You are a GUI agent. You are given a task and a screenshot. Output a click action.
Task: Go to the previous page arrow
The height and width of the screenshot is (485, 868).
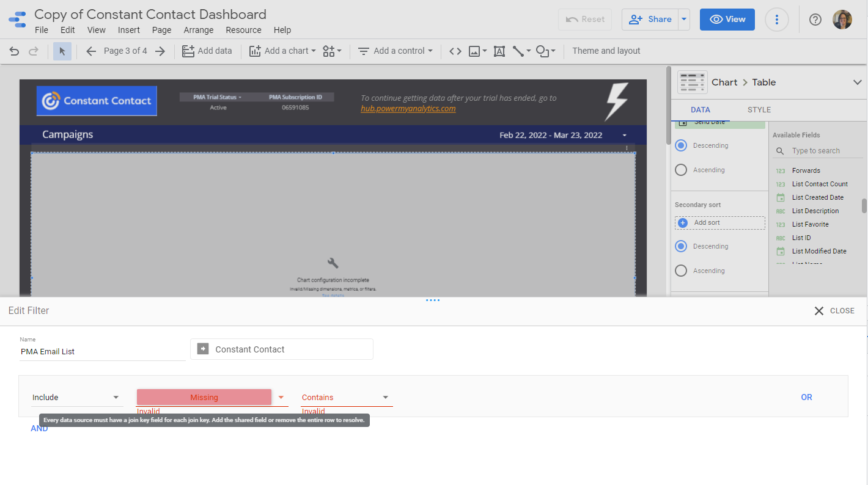[91, 51]
